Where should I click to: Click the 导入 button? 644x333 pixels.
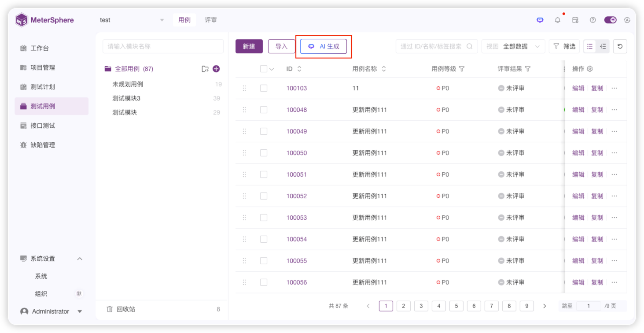pos(281,46)
